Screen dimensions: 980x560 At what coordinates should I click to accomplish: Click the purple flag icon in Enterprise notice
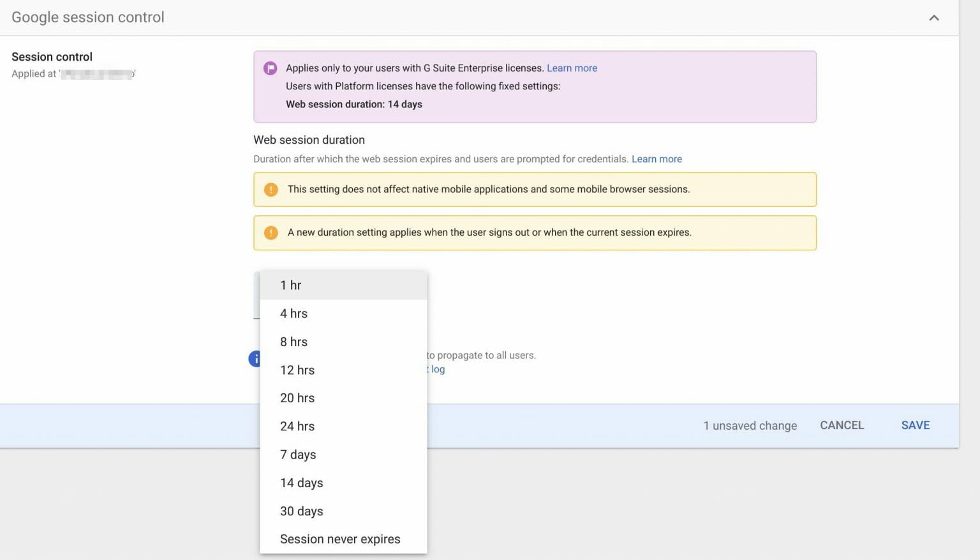click(x=270, y=68)
